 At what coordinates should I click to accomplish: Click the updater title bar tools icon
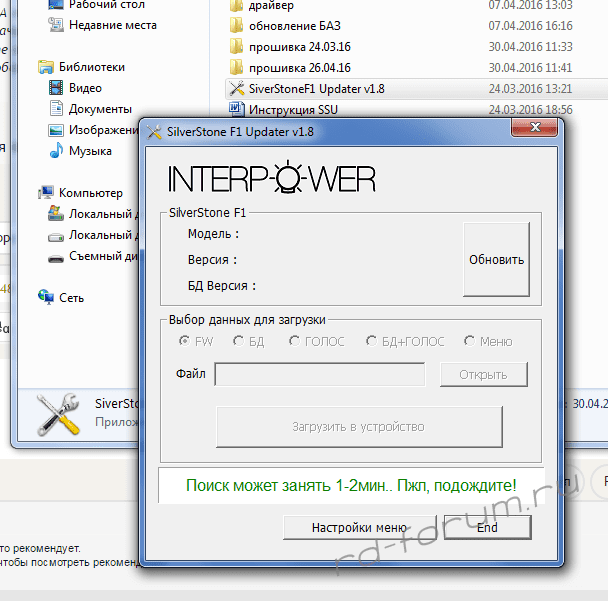(155, 132)
